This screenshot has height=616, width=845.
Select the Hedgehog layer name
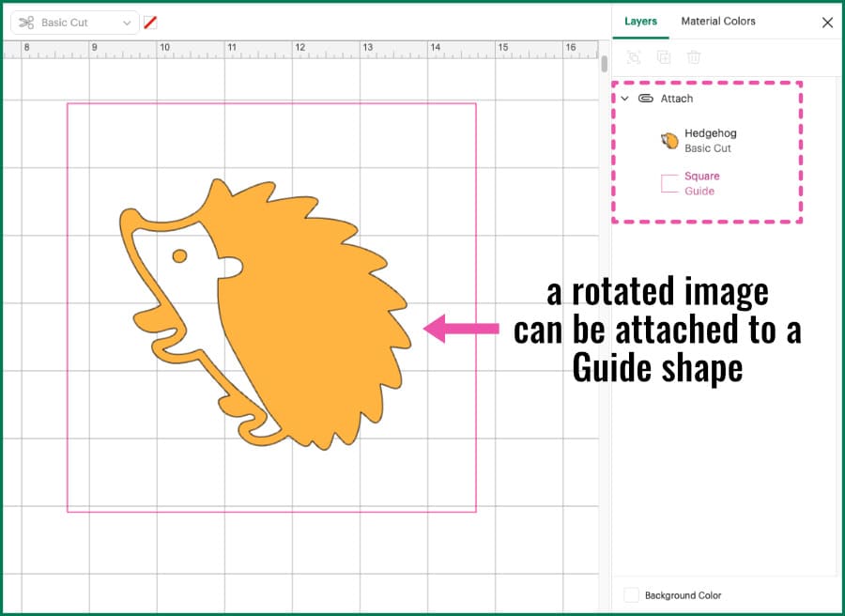[x=711, y=133]
